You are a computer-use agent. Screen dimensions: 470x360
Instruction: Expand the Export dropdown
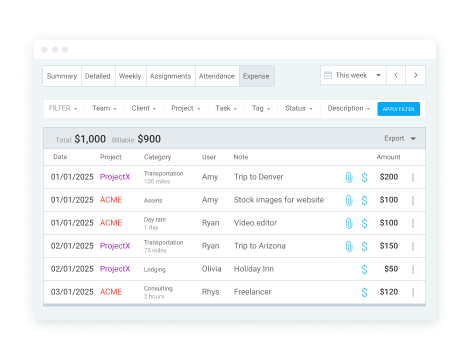pos(400,138)
